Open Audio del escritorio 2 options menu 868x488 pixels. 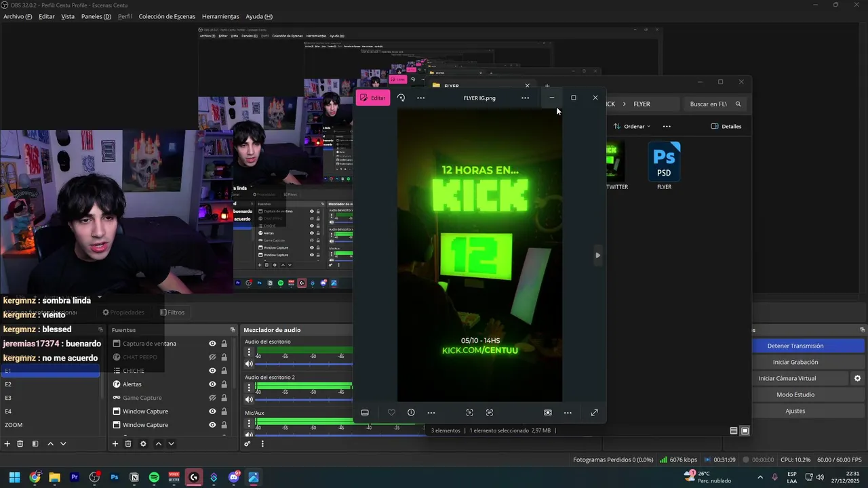pyautogui.click(x=249, y=388)
